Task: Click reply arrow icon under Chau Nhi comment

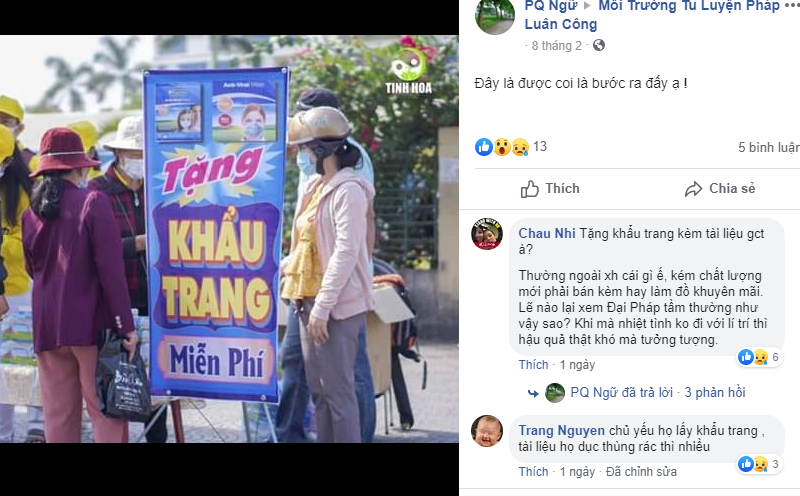Action: coord(533,393)
